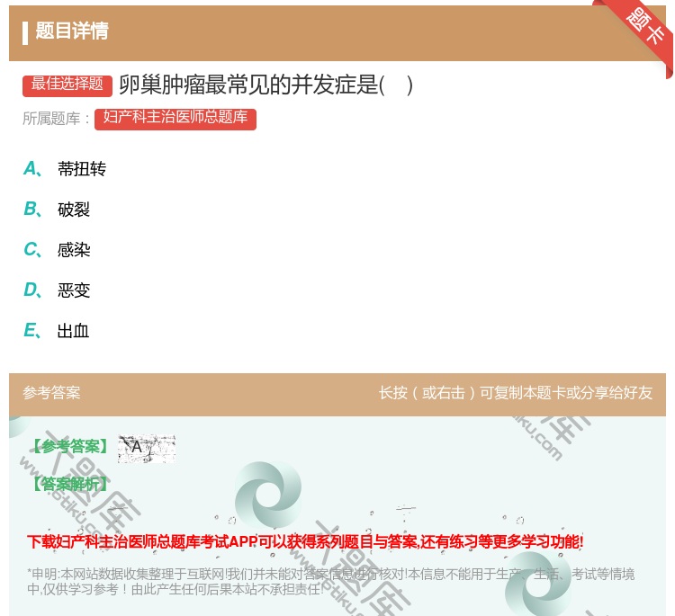Viewport: 675px width, 616px height.
Task: Click the green 【参考答案】 label
Action: coord(68,446)
